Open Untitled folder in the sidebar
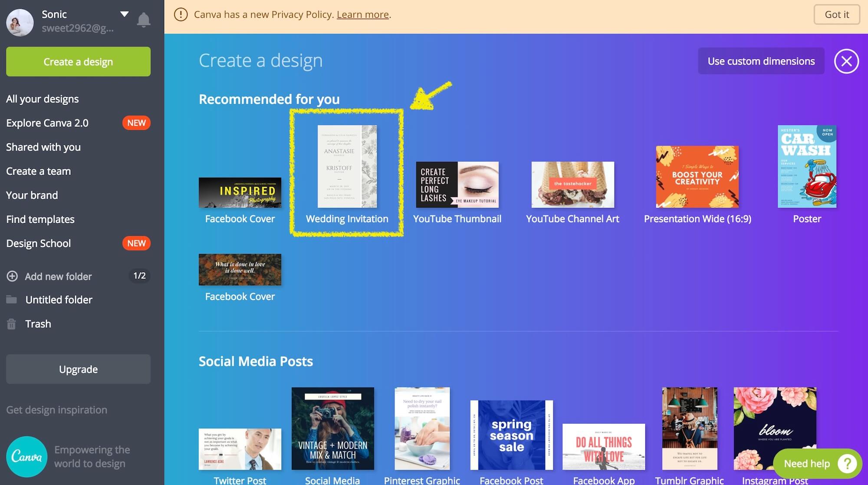The height and width of the screenshot is (485, 868). 59,300
